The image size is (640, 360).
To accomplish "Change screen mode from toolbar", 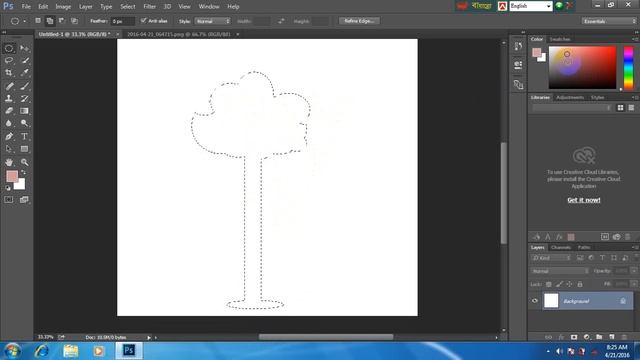I will (24, 200).
